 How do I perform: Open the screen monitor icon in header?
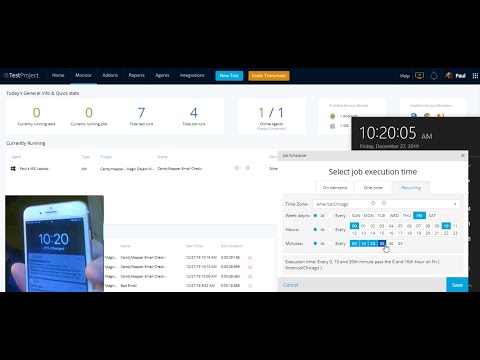(x=419, y=76)
